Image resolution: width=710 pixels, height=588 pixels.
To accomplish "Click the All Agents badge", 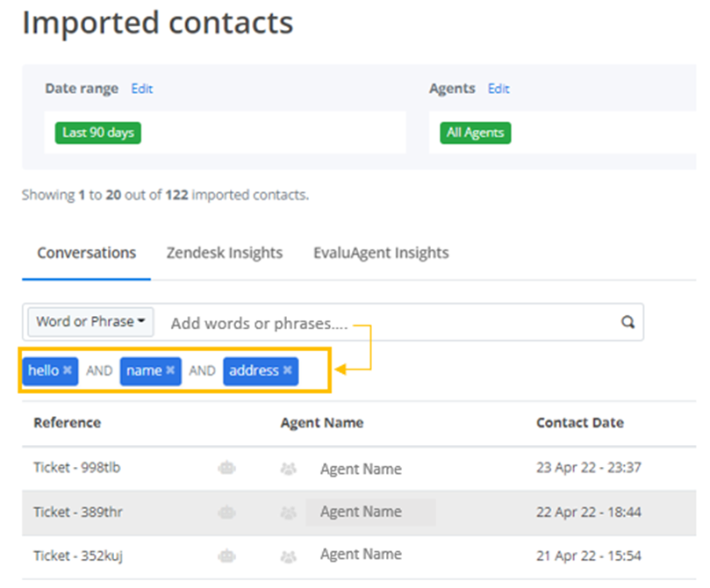I will (x=476, y=133).
